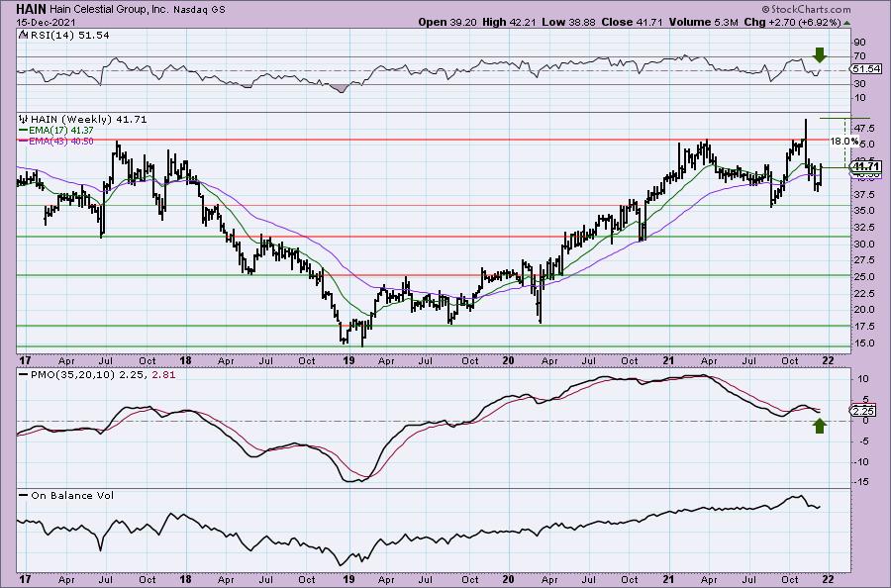
Task: Click the Open 39.20 value
Action: pyautogui.click(x=447, y=22)
